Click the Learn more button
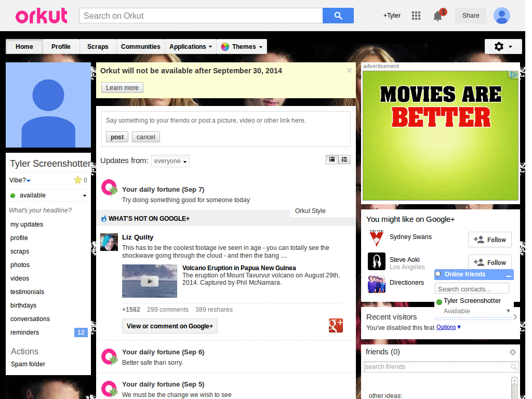 pyautogui.click(x=122, y=87)
